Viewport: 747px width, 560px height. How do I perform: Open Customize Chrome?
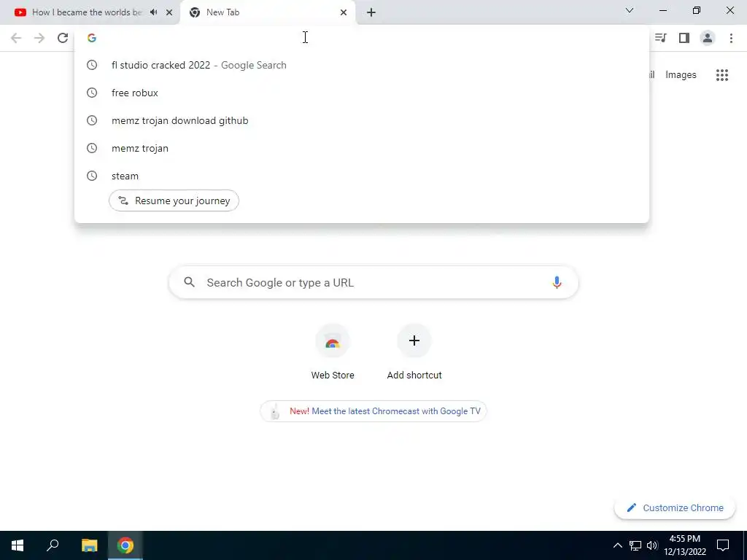point(675,507)
